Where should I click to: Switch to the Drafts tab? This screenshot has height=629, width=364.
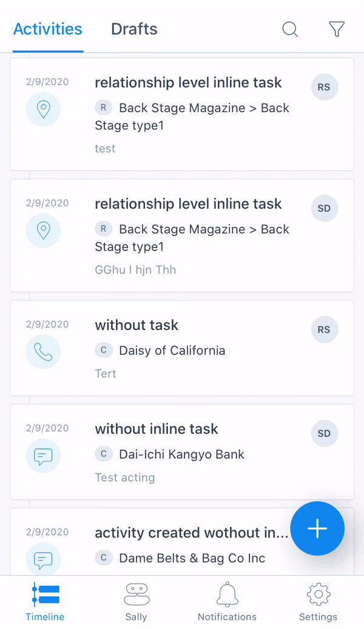pos(134,29)
